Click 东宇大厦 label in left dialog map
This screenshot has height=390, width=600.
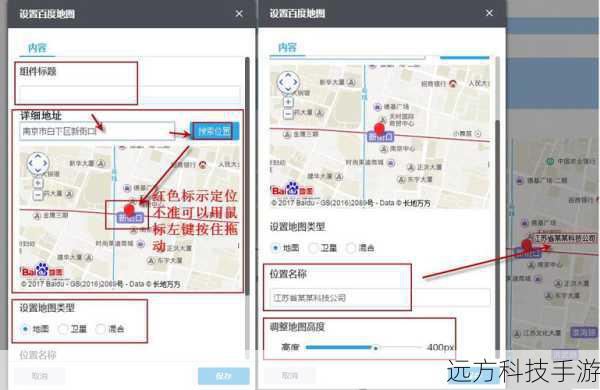[170, 260]
